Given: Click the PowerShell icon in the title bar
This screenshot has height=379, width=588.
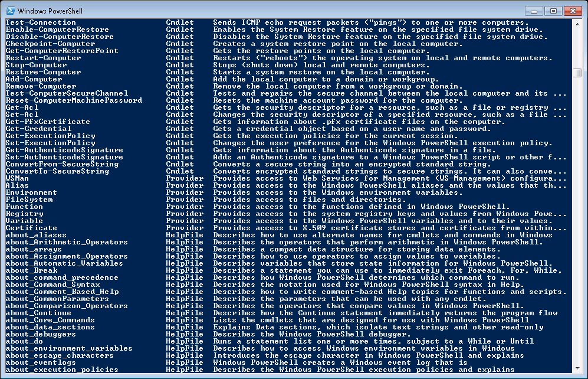Looking at the screenshot, I should point(11,11).
